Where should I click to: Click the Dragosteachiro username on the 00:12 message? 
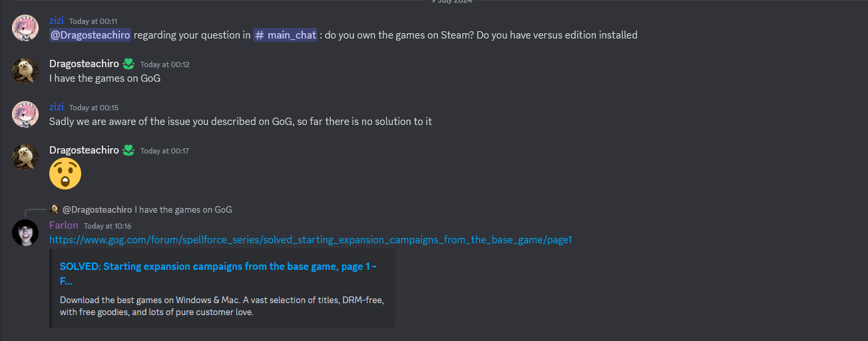click(x=84, y=64)
